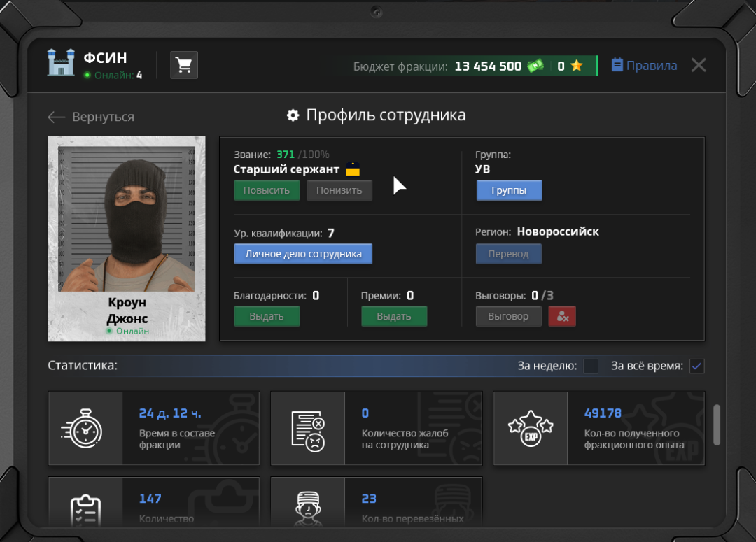The height and width of the screenshot is (542, 756).
Task: Click the statistics vertical scrollbar
Action: 717,425
